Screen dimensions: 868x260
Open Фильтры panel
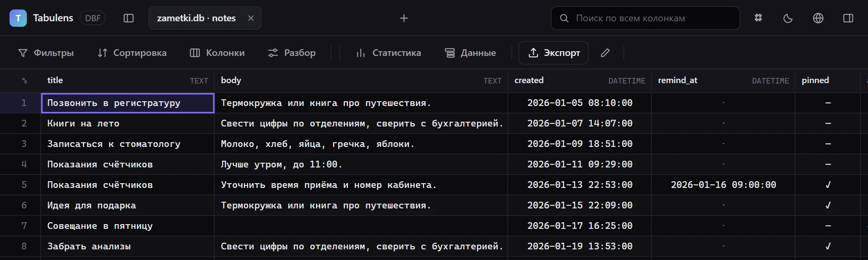coord(46,53)
